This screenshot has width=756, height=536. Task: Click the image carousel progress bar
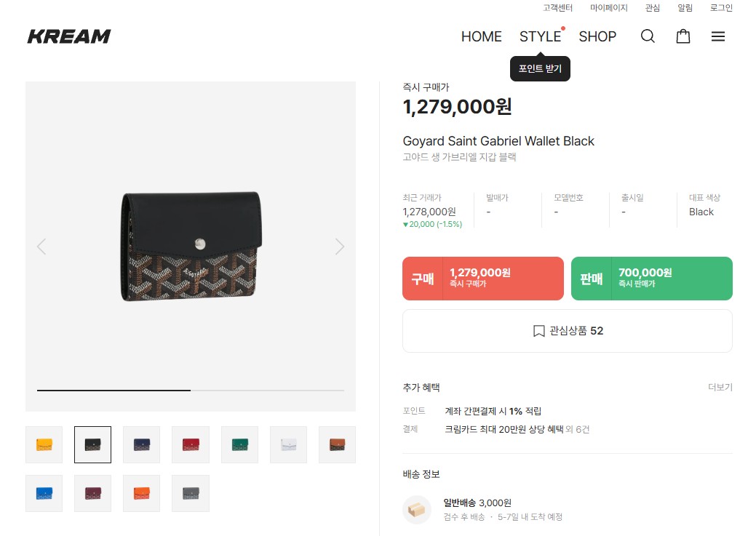click(x=191, y=391)
